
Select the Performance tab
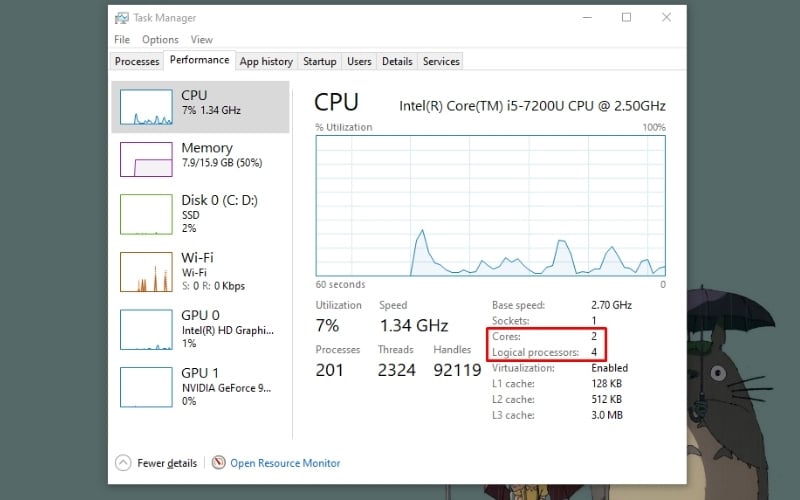pos(199,60)
